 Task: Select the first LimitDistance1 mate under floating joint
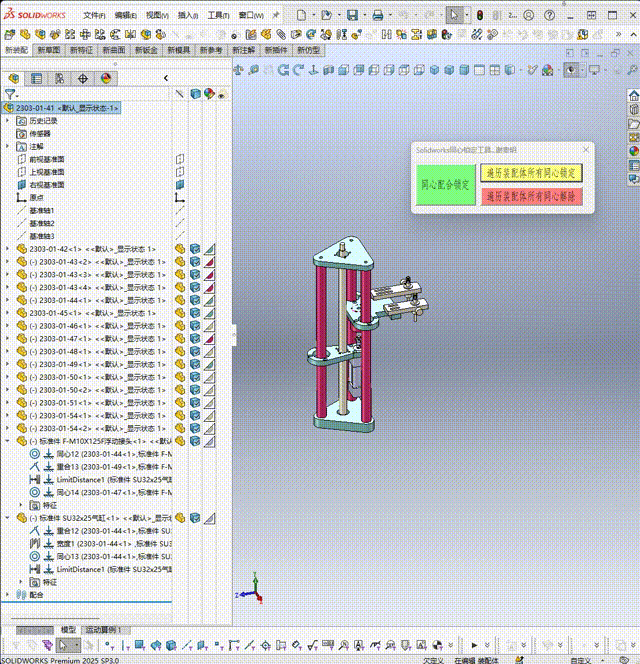tap(101, 480)
